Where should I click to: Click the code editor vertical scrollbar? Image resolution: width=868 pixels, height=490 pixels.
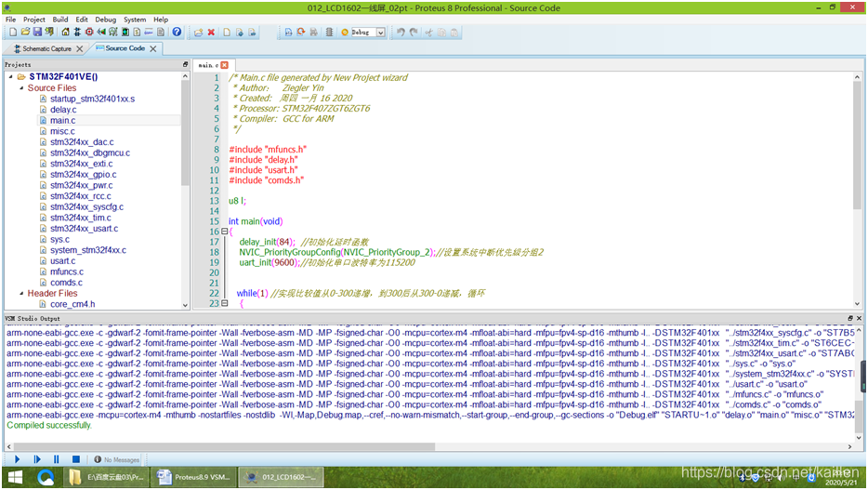pyautogui.click(x=857, y=144)
